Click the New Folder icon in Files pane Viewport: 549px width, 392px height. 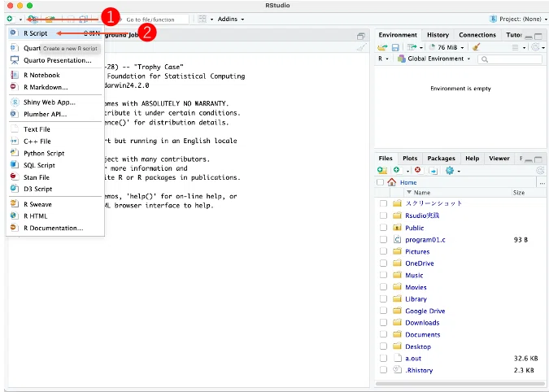click(382, 171)
